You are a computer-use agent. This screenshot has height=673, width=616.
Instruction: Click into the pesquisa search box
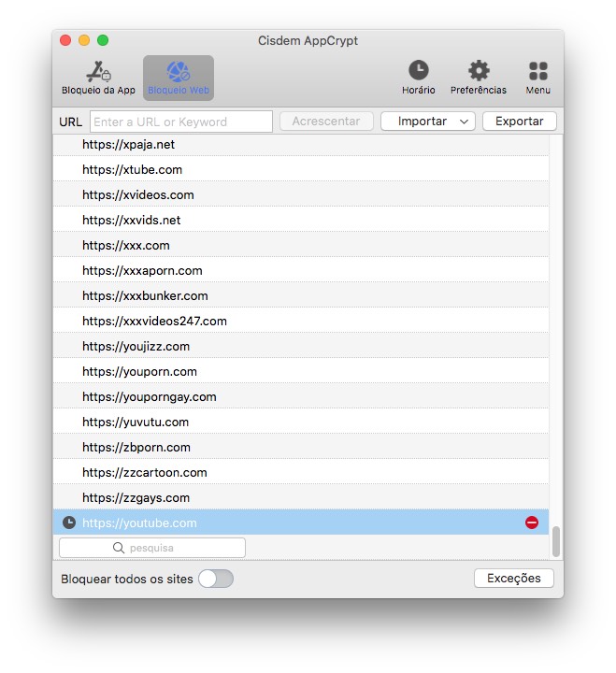point(152,548)
